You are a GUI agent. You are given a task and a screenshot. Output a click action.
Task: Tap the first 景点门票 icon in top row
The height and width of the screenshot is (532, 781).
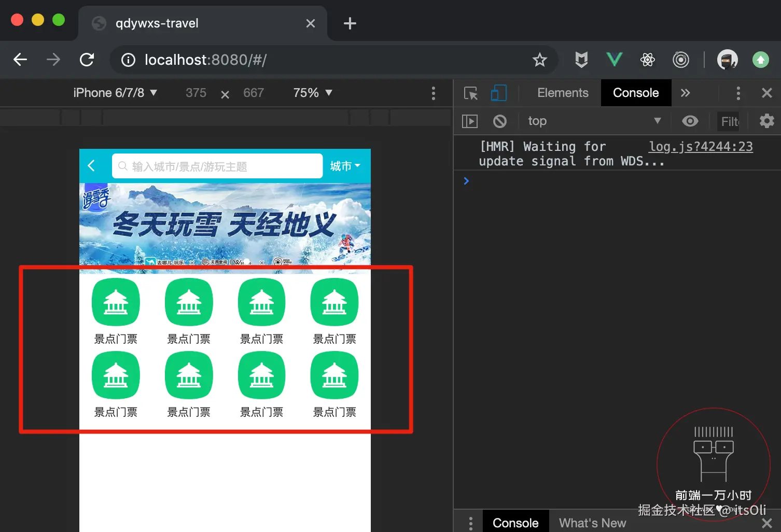point(116,302)
